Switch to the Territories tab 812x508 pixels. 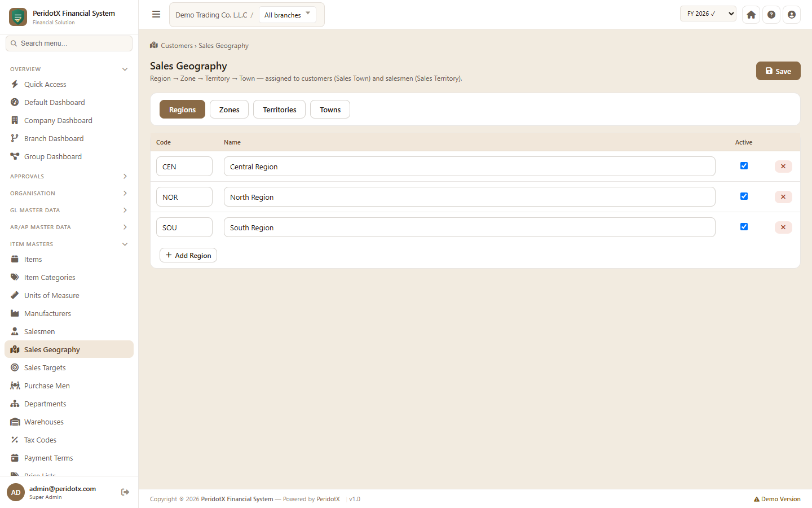pos(280,110)
